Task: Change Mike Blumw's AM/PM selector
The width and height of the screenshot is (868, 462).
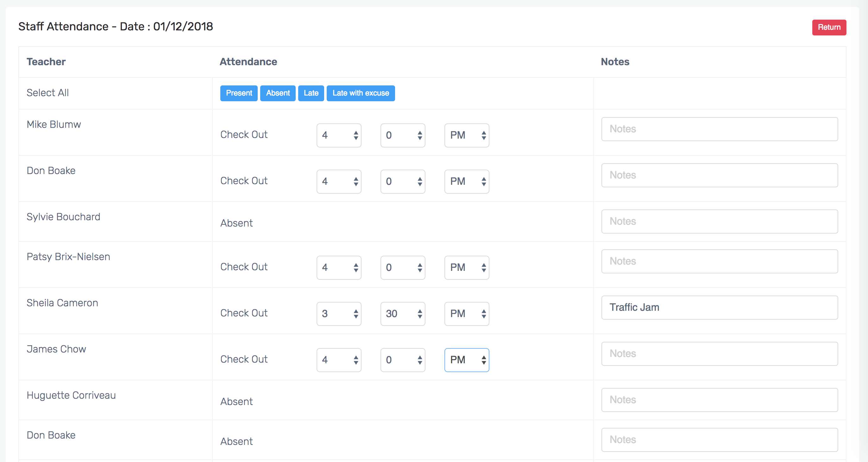Action: (x=466, y=135)
